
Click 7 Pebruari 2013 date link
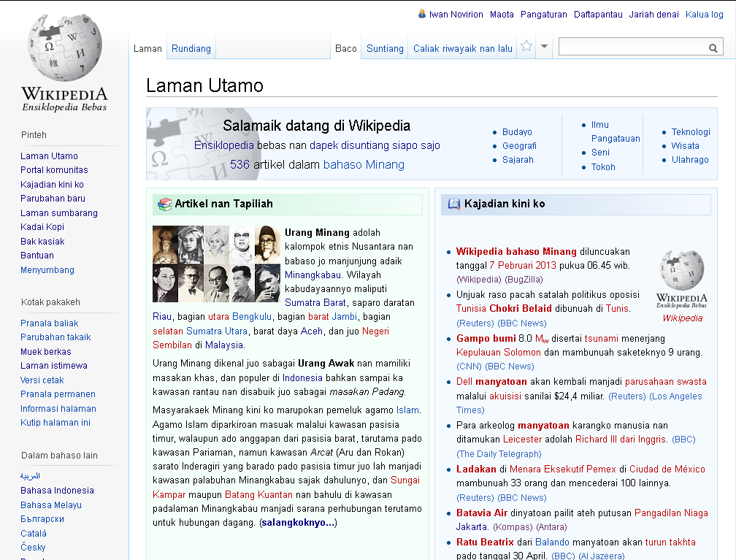coord(523,265)
